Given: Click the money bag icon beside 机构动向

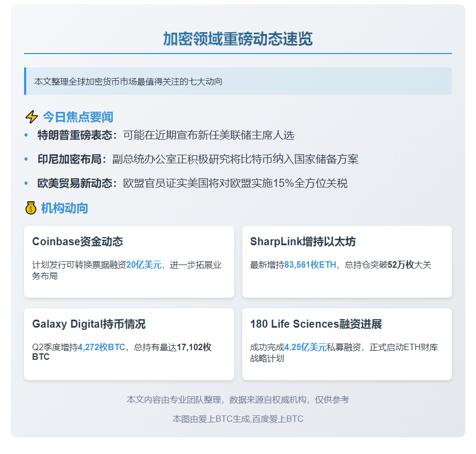Looking at the screenshot, I should tap(30, 208).
